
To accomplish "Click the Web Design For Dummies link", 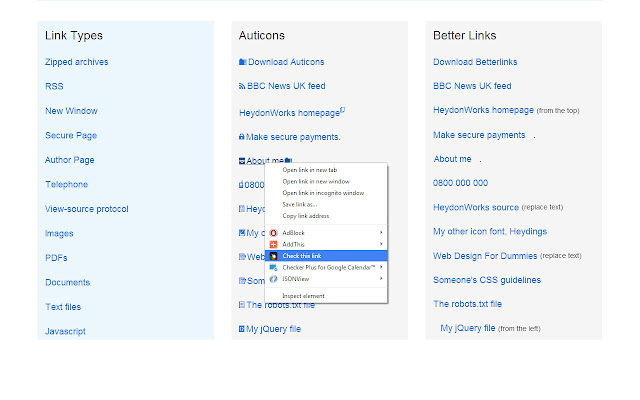I will point(485,256).
